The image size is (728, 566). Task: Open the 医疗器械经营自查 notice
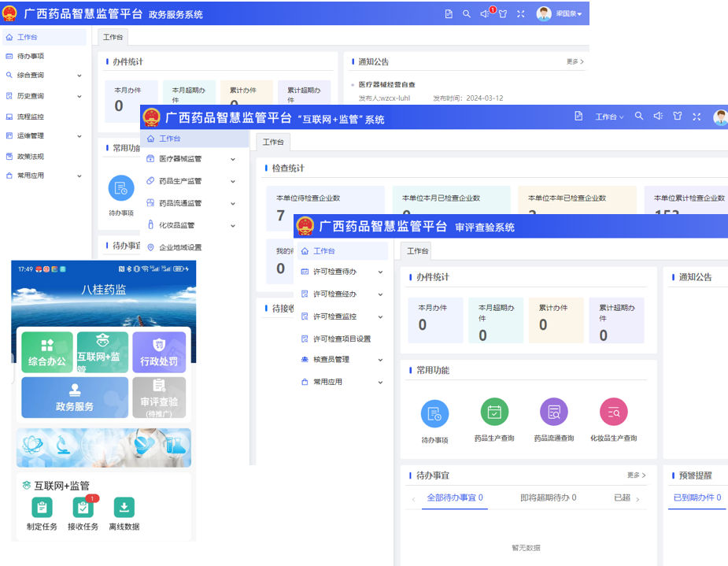(386, 84)
